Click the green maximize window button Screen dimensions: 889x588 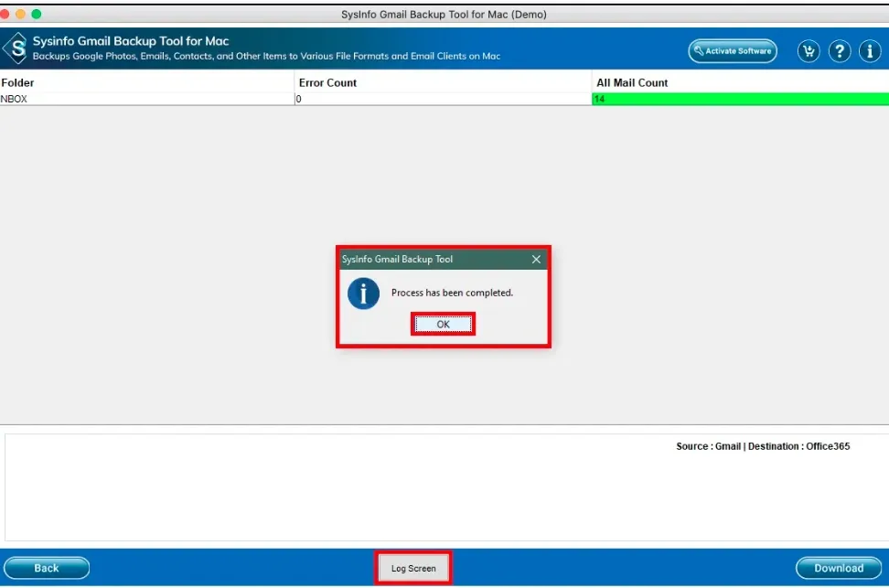coord(37,14)
